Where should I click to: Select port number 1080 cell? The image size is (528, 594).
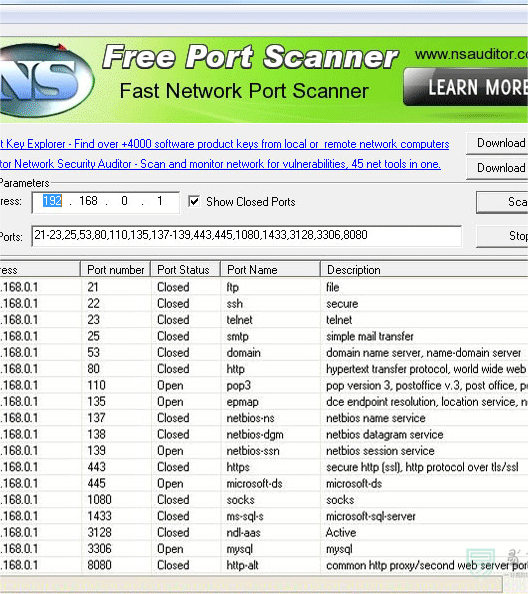(99, 500)
